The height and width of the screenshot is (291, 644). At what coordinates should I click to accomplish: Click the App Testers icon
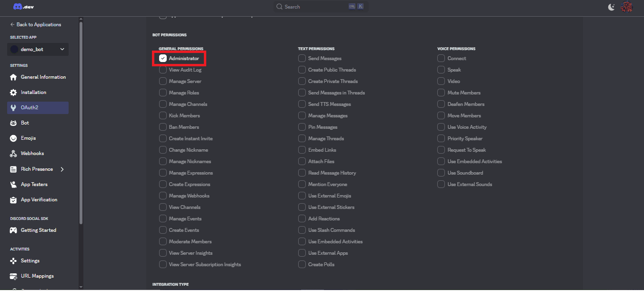(x=13, y=185)
